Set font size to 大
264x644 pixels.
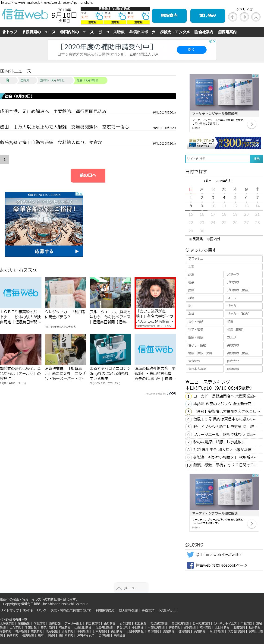256,17
